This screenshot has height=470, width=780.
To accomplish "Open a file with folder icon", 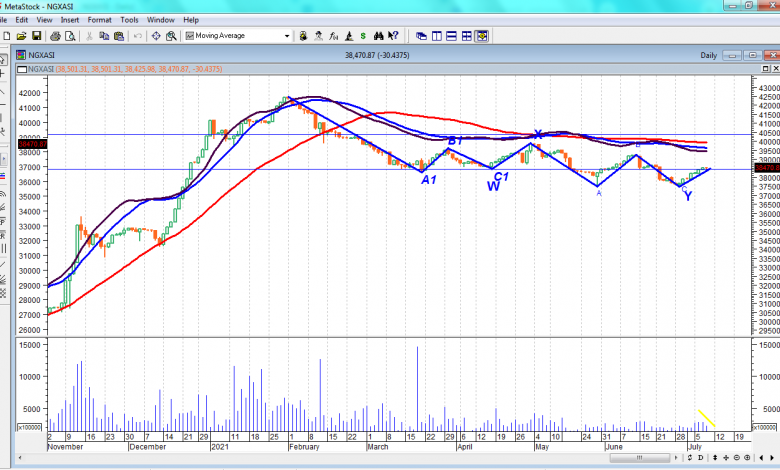I will pos(21,36).
